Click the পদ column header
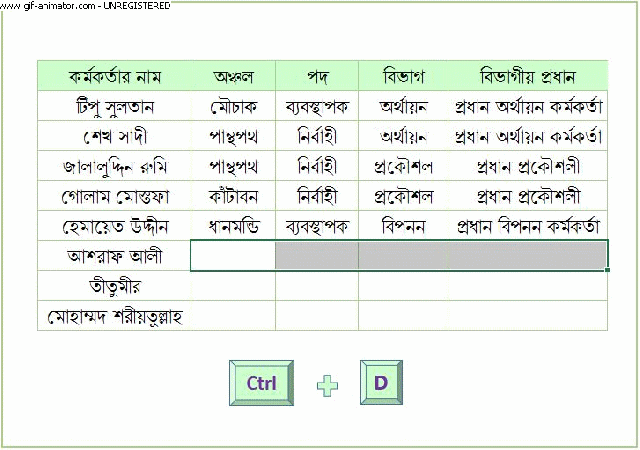This screenshot has width=640, height=450. (x=317, y=76)
